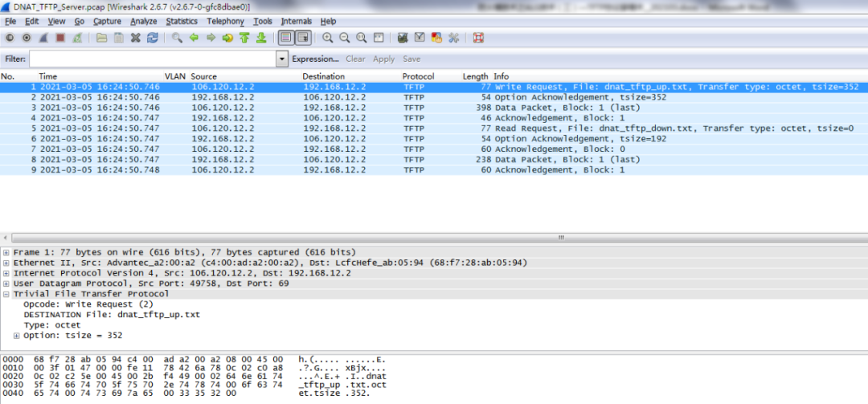Open the Capture menu
The image size is (868, 404).
(x=107, y=21)
